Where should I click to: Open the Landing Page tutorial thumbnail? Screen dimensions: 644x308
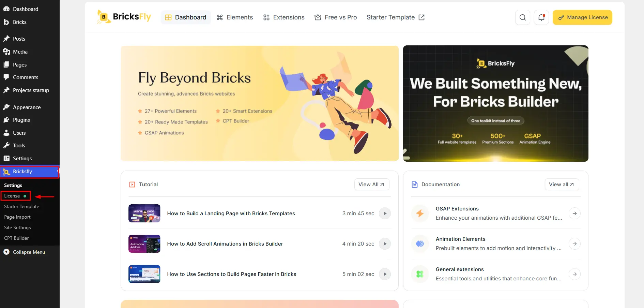[x=144, y=214]
